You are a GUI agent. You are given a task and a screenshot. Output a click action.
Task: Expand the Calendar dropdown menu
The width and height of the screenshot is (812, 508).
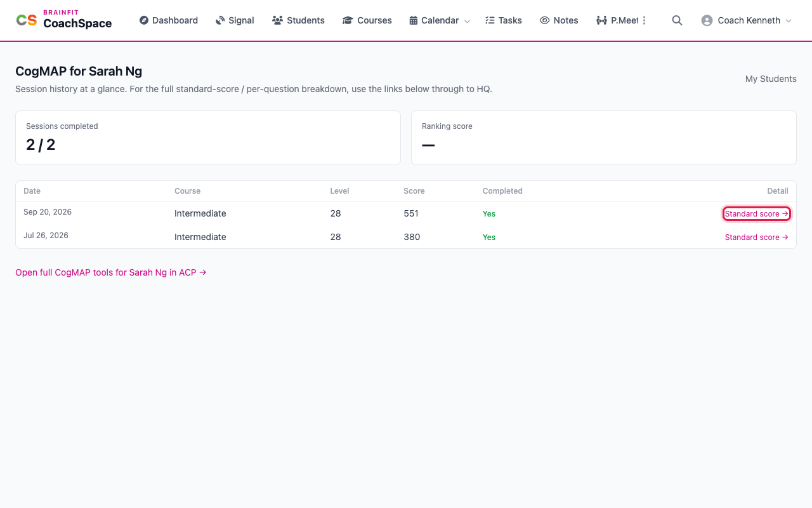440,20
